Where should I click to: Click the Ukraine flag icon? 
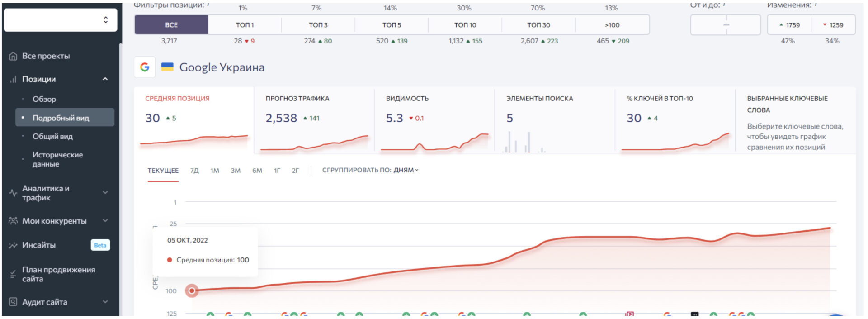[x=167, y=67]
